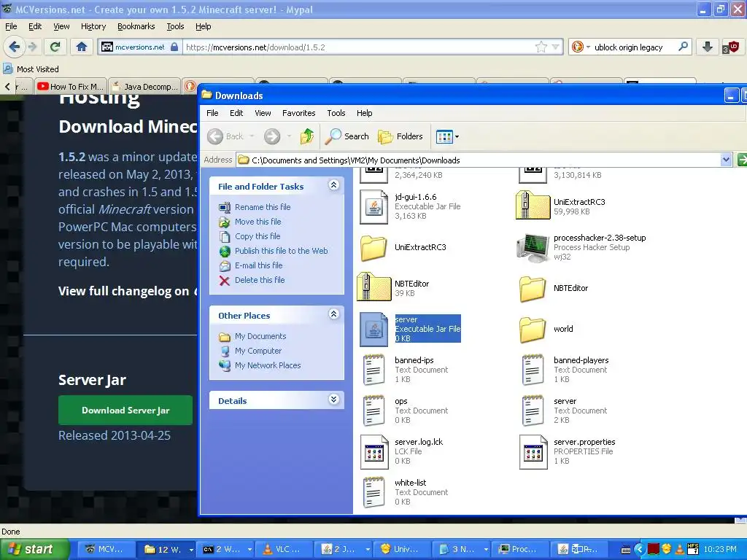The image size is (747, 560).
Task: Click the Downloads address path field
Action: pyautogui.click(x=479, y=160)
